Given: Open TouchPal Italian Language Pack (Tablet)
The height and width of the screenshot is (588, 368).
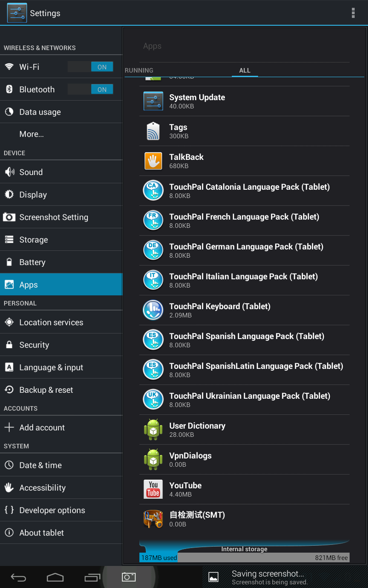Looking at the screenshot, I should [244, 280].
